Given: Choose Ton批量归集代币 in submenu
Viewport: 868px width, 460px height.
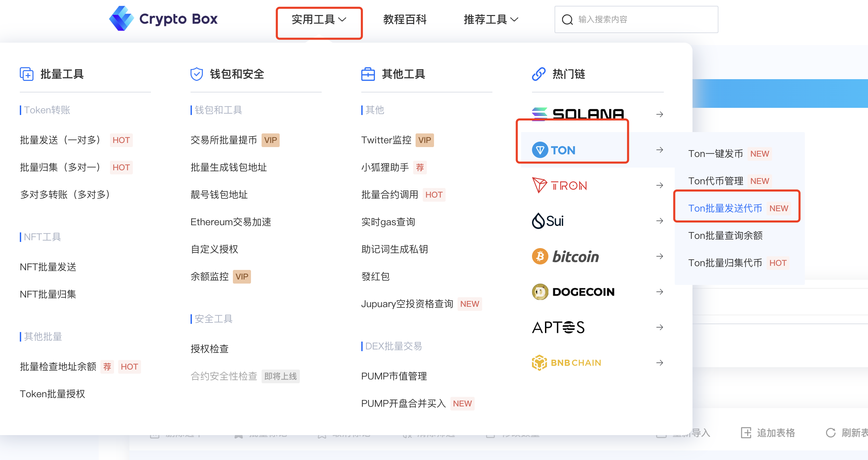Looking at the screenshot, I should (x=725, y=263).
